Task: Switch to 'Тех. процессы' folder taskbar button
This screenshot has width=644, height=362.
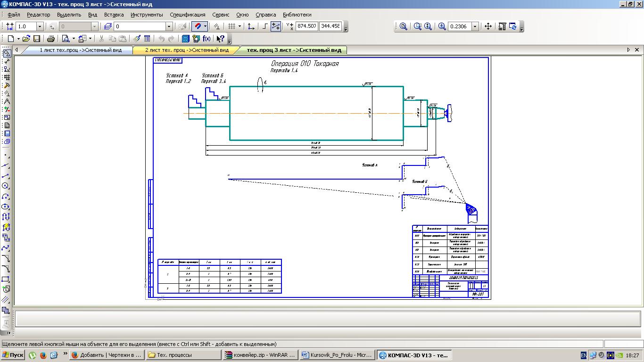Action: tap(183, 355)
